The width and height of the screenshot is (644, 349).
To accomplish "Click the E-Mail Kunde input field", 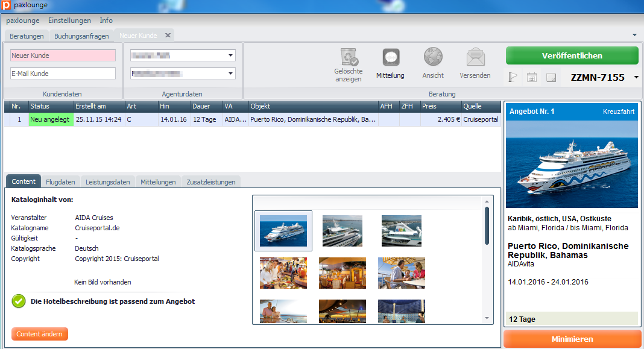I will (63, 74).
